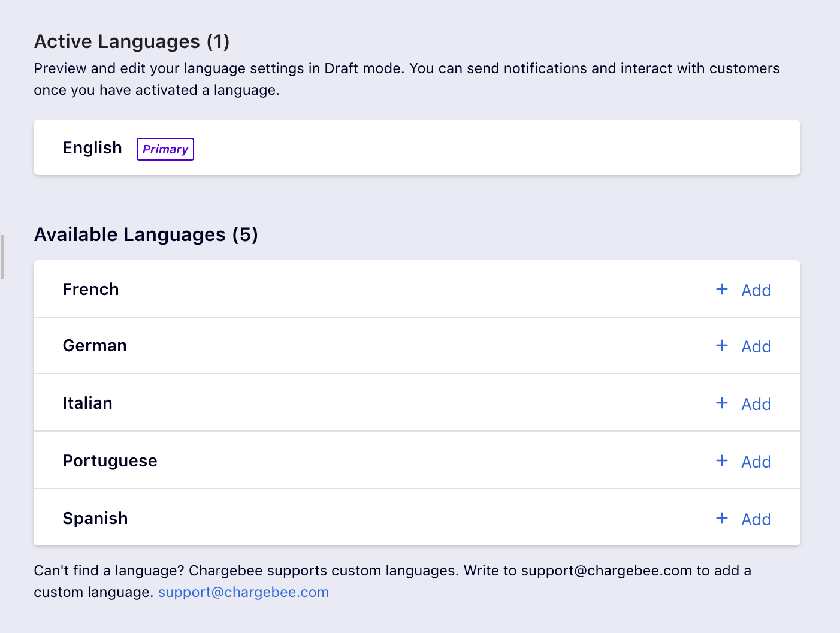Click the gray scrollbar handle on left edge
The height and width of the screenshot is (633, 840).
2,257
